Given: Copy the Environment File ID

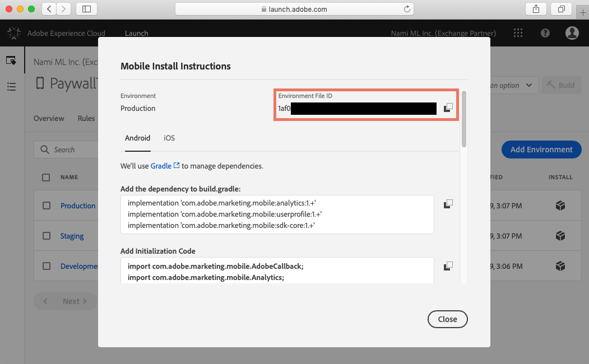Looking at the screenshot, I should coord(448,108).
